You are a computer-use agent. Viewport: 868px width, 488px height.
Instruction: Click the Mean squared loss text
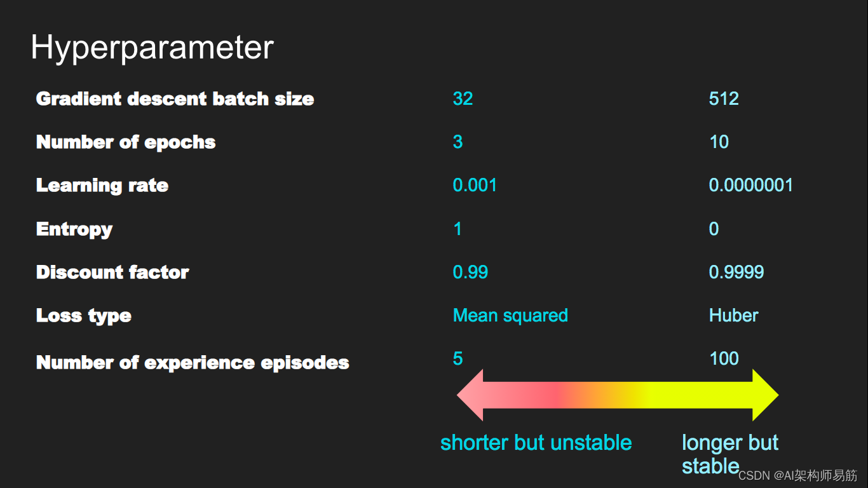click(x=510, y=316)
